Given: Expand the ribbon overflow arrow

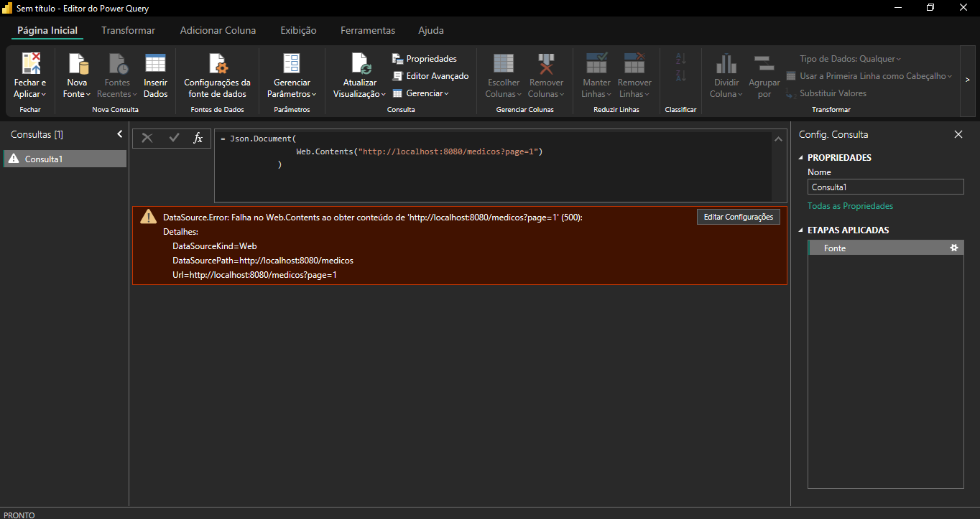Looking at the screenshot, I should coord(968,80).
